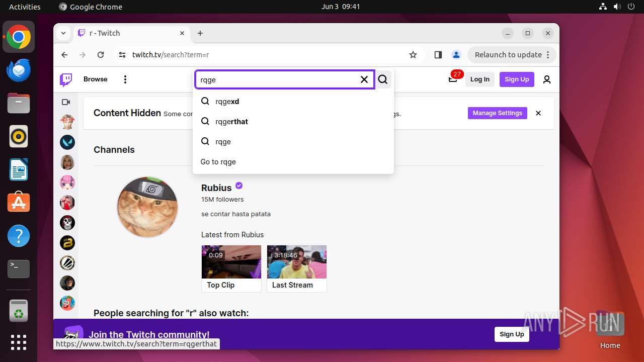Close the r - Twitch tab
Viewport: 644px width, 362px height.
182,33
